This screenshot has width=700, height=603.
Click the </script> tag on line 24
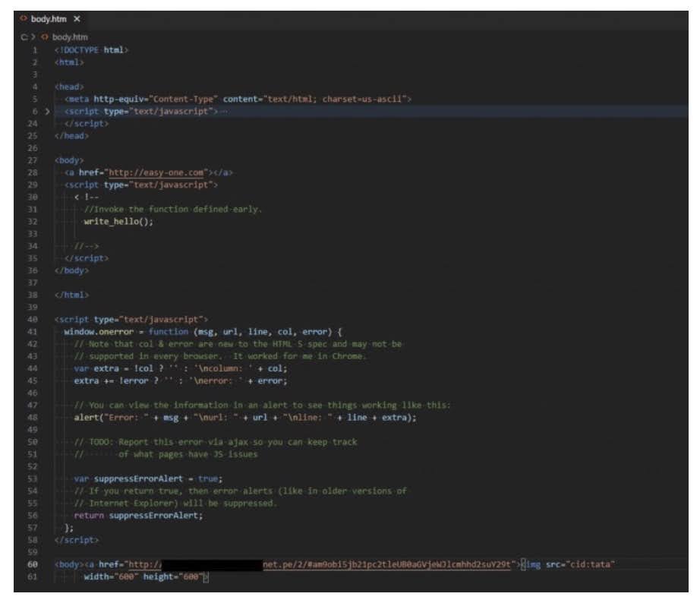[x=86, y=124]
